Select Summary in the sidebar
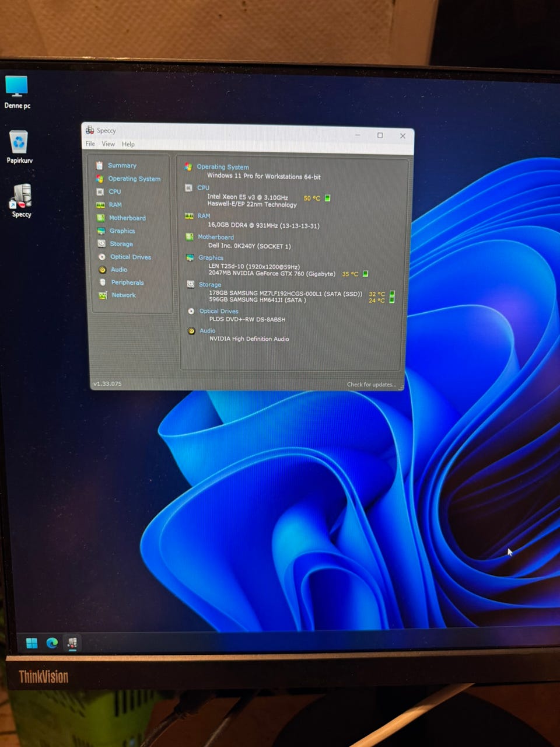This screenshot has width=560, height=747. [122, 165]
